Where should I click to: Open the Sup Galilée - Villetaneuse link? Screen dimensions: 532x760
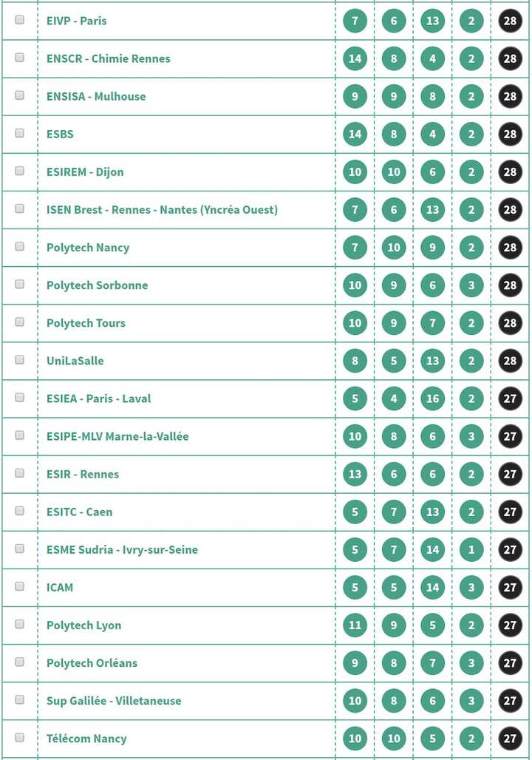pyautogui.click(x=114, y=700)
